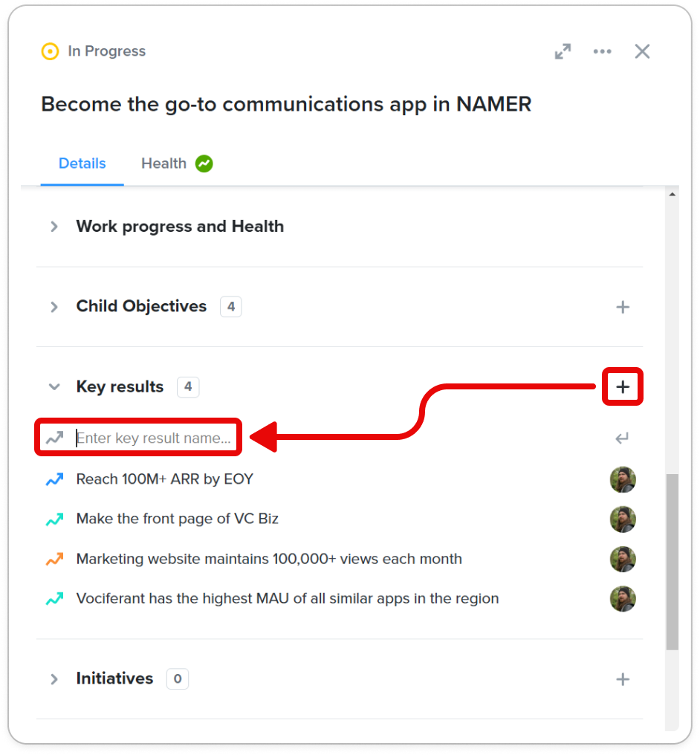Click the enter arrow to submit key result

pos(622,438)
